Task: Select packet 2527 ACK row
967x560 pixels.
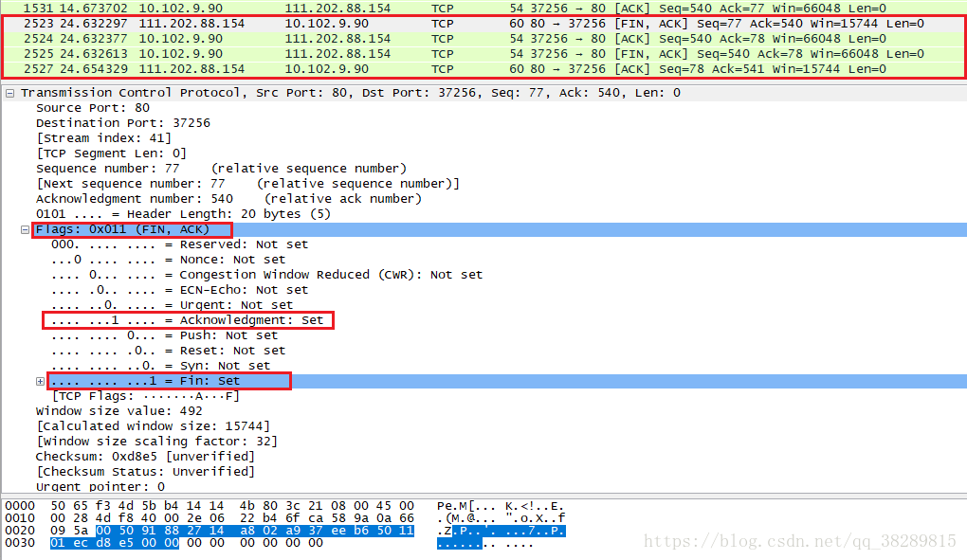Action: pos(483,69)
